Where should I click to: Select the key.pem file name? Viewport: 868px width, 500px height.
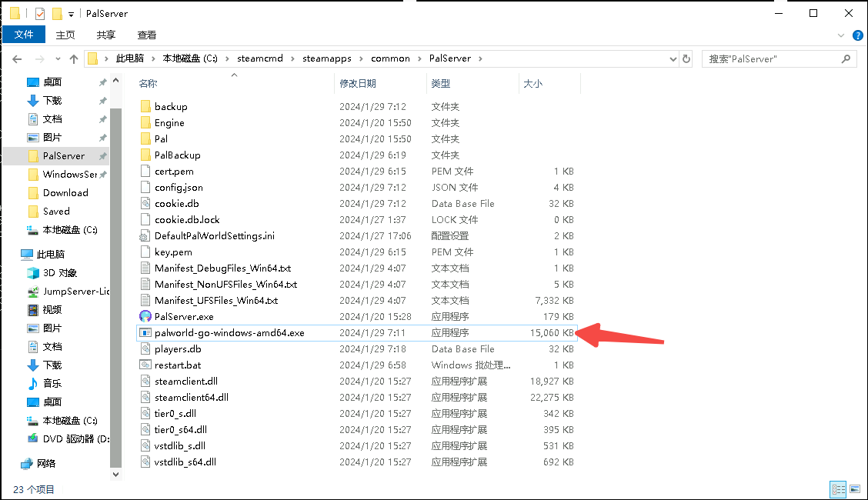[173, 252]
